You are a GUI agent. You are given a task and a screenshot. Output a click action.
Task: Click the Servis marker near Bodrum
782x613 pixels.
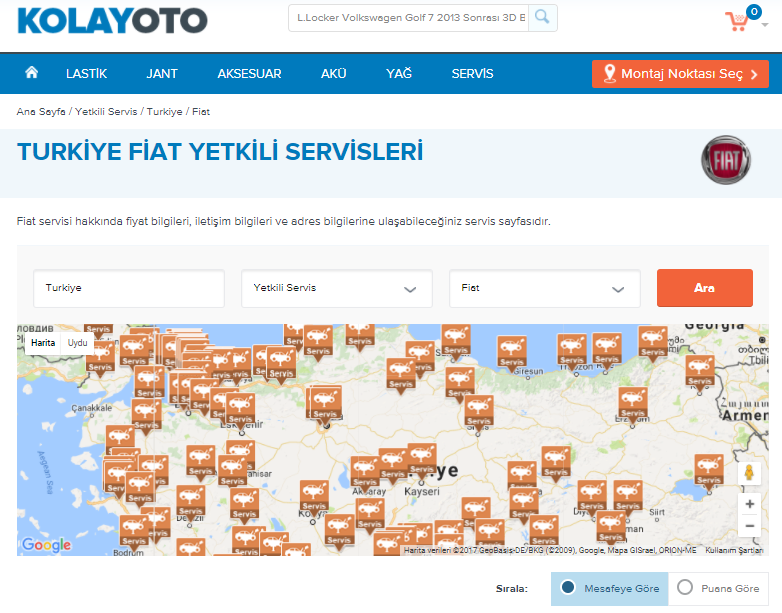134,531
